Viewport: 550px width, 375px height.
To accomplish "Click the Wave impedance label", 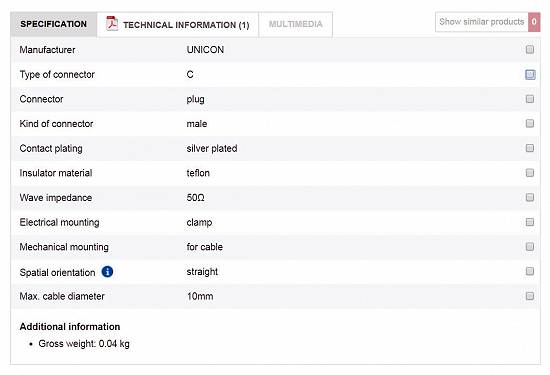I will (56, 198).
